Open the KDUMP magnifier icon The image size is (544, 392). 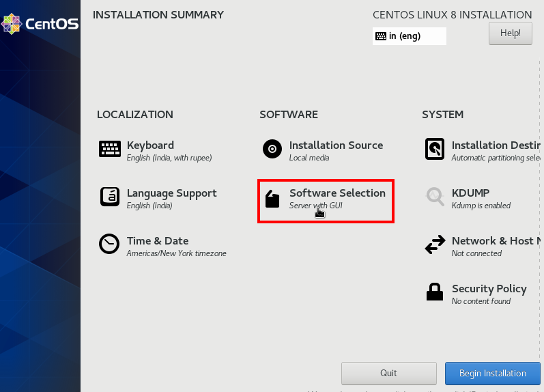click(435, 197)
